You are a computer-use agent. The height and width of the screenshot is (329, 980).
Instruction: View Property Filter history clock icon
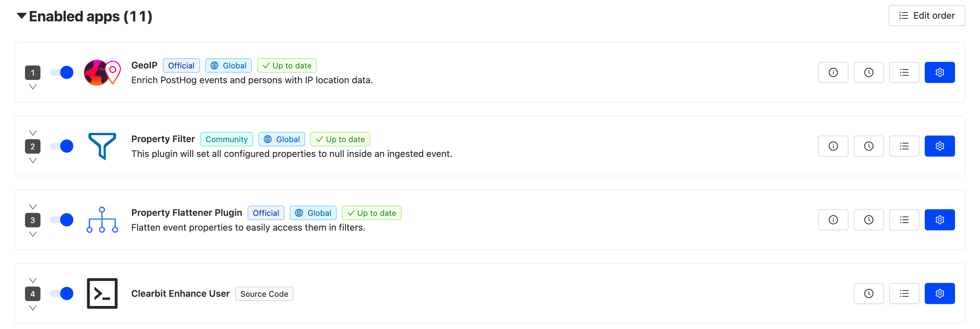868,146
